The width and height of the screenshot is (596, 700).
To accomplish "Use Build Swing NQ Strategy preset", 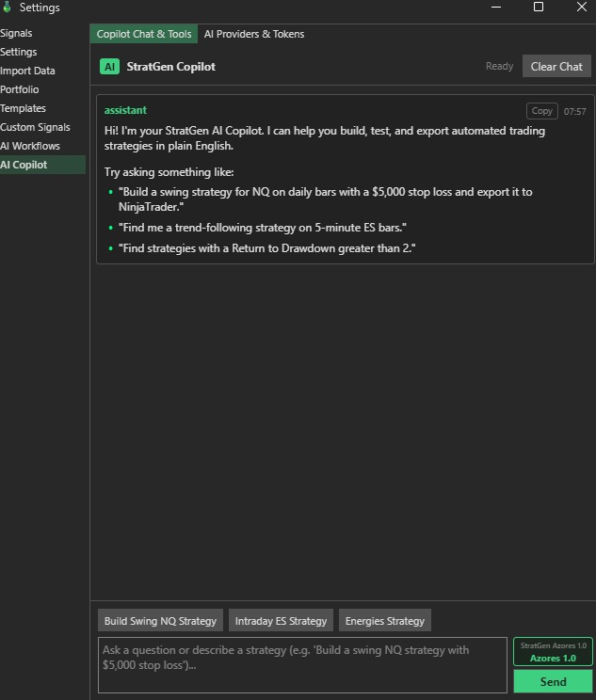I will [160, 621].
